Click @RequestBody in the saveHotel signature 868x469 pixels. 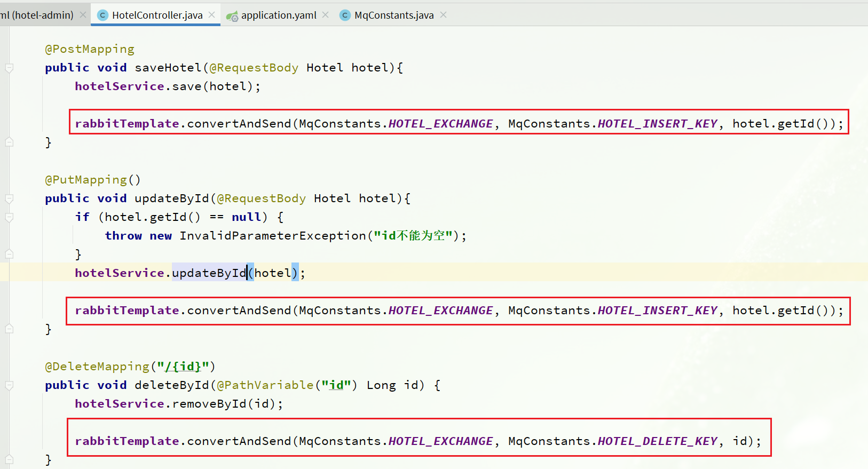[254, 68]
